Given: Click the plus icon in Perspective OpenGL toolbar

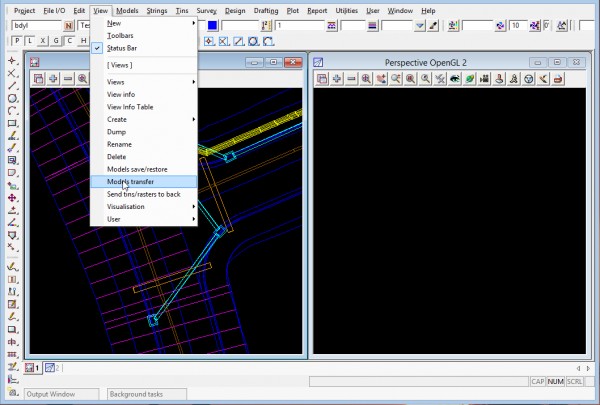Looking at the screenshot, I should 337,78.
